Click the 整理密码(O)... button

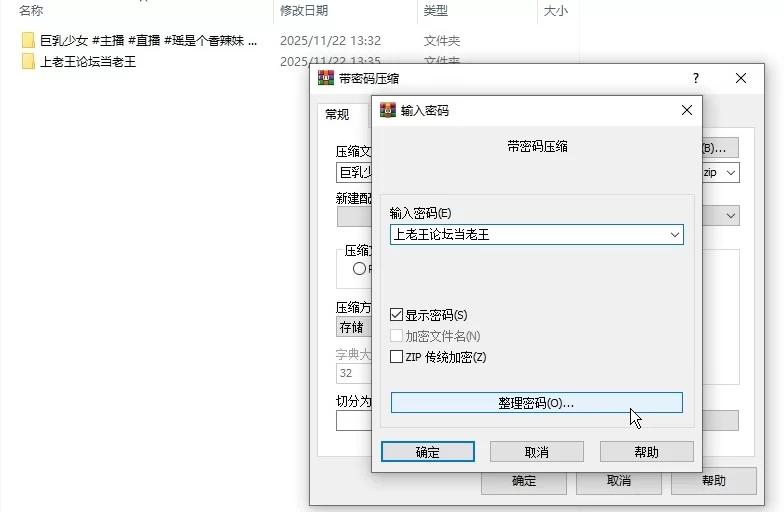tap(536, 402)
